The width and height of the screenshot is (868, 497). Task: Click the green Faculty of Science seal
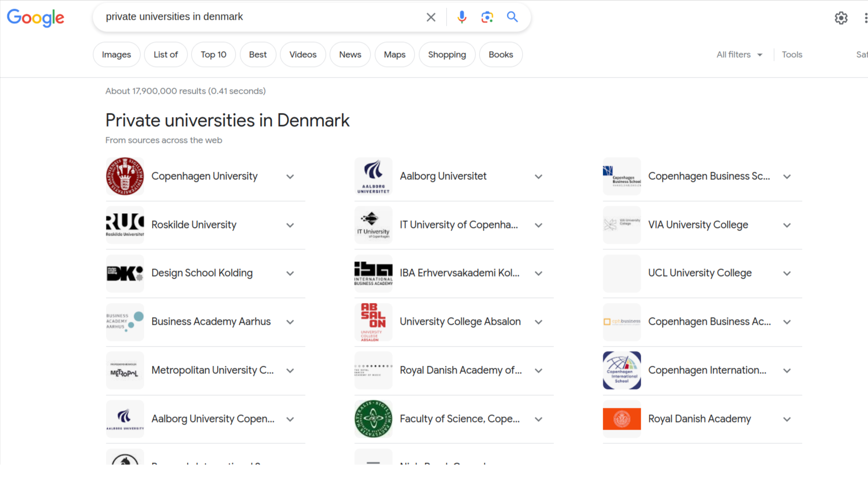tap(373, 419)
